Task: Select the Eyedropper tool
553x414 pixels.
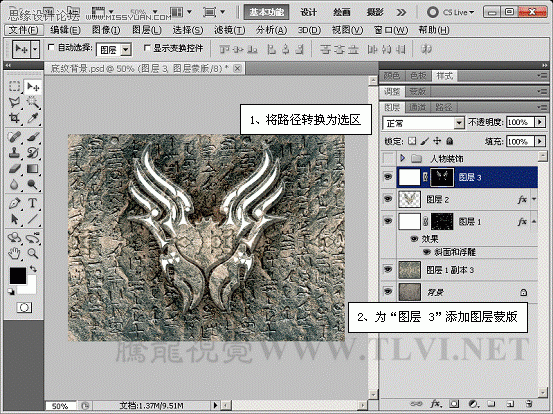Action: pos(33,118)
